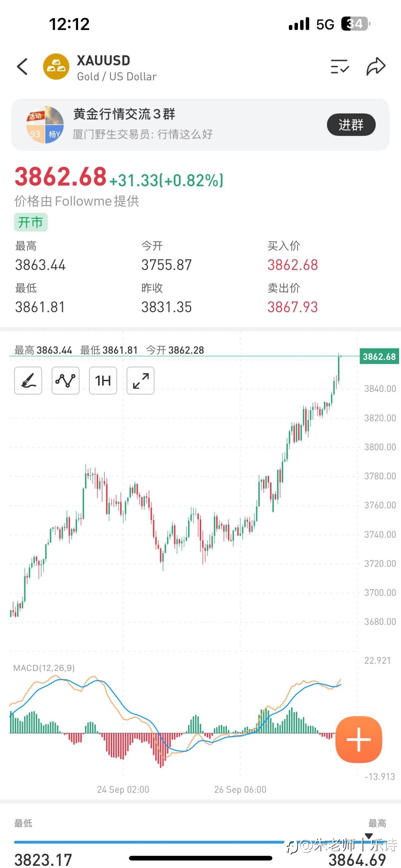Select the chart drawing brush tool
This screenshot has height=868, width=401.
[28, 381]
